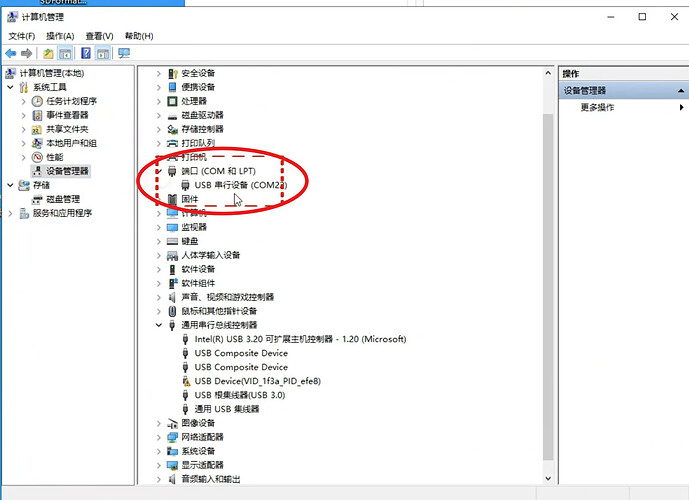The width and height of the screenshot is (689, 500).
Task: Click the blue help question-mark toolbar icon
Action: click(x=86, y=53)
